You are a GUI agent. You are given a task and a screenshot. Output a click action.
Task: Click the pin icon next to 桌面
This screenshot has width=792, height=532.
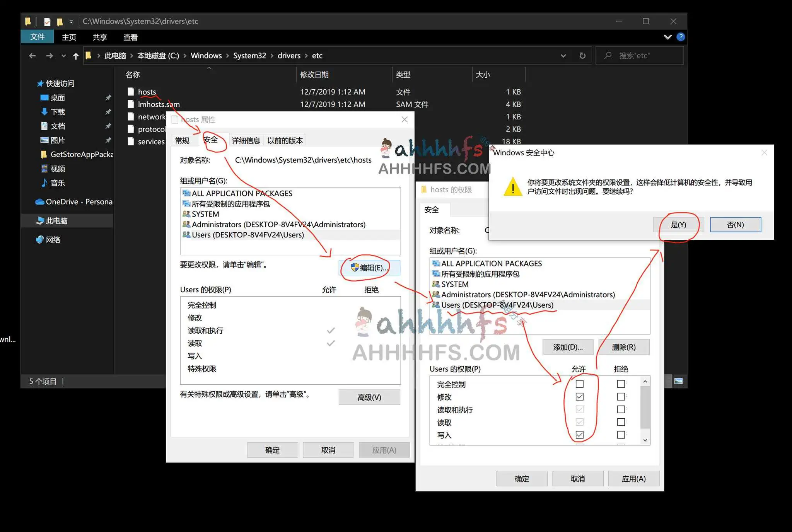[x=109, y=98]
